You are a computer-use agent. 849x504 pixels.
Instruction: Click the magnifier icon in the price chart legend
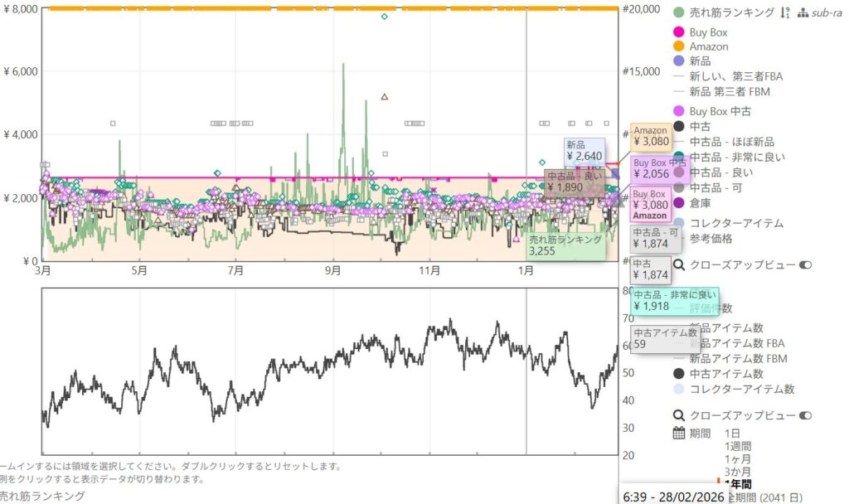click(x=679, y=264)
